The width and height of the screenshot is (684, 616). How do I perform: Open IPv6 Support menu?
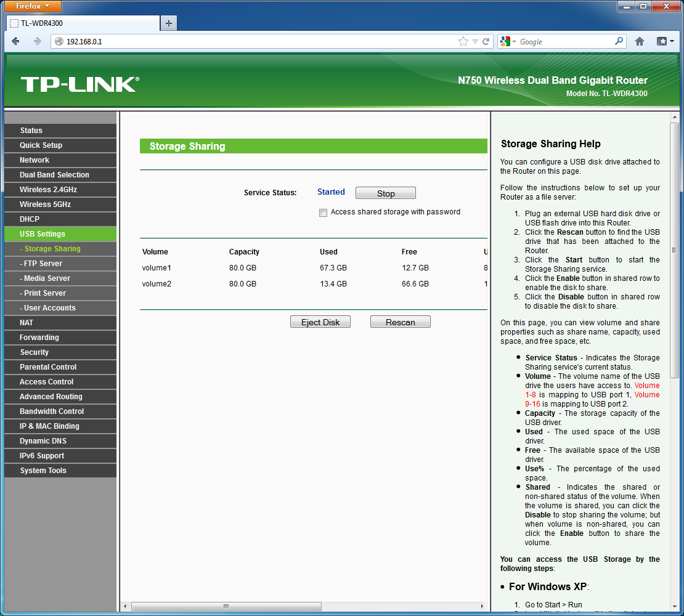click(60, 456)
